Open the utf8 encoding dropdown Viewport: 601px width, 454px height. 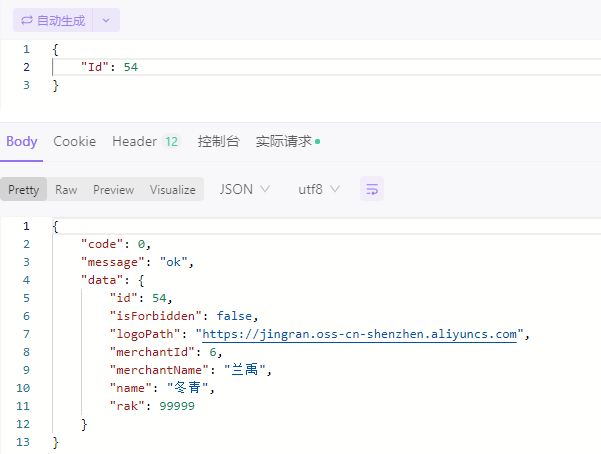(319, 189)
